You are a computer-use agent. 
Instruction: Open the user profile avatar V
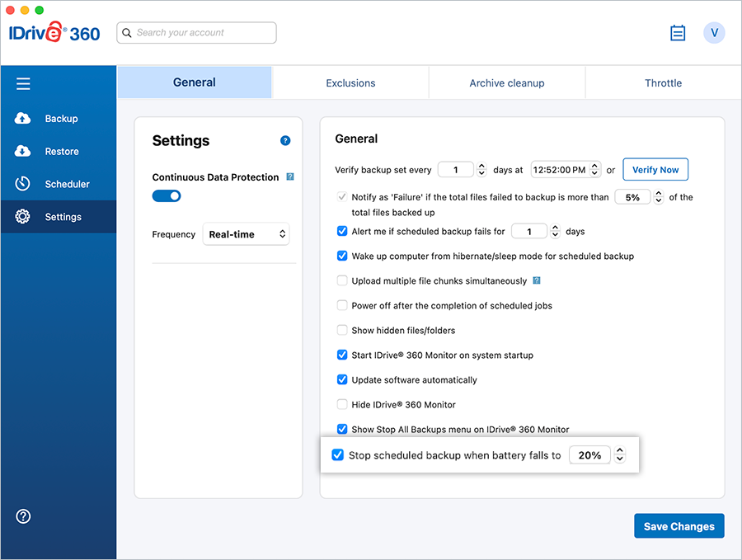(x=714, y=33)
